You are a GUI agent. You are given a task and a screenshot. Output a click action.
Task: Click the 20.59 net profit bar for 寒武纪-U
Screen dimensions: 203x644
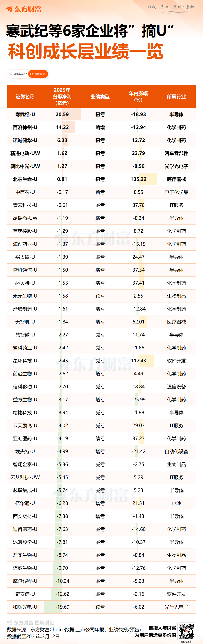72,114
